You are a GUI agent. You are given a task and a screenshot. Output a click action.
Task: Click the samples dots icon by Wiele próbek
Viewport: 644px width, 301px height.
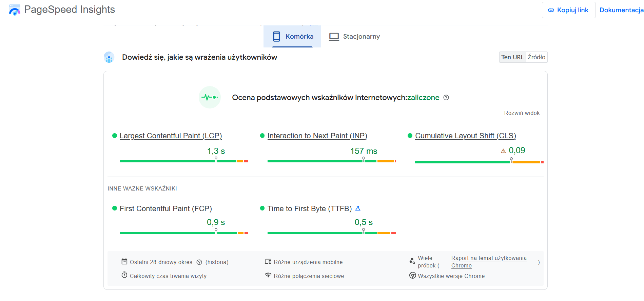(412, 261)
